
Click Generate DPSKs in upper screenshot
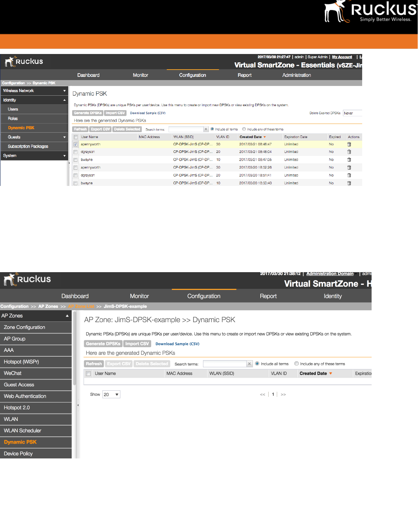click(x=88, y=113)
